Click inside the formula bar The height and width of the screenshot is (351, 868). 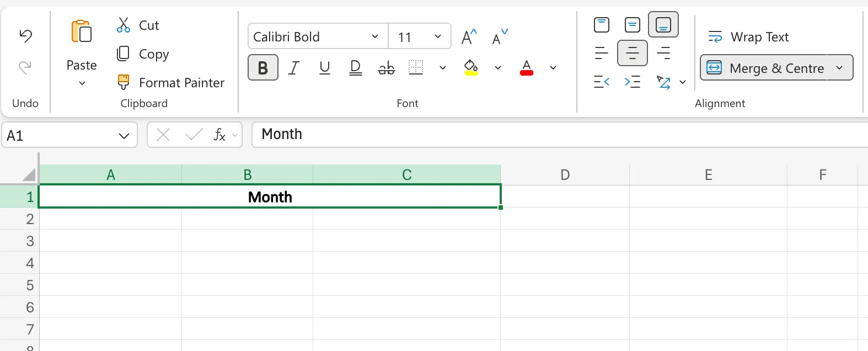(x=551, y=135)
